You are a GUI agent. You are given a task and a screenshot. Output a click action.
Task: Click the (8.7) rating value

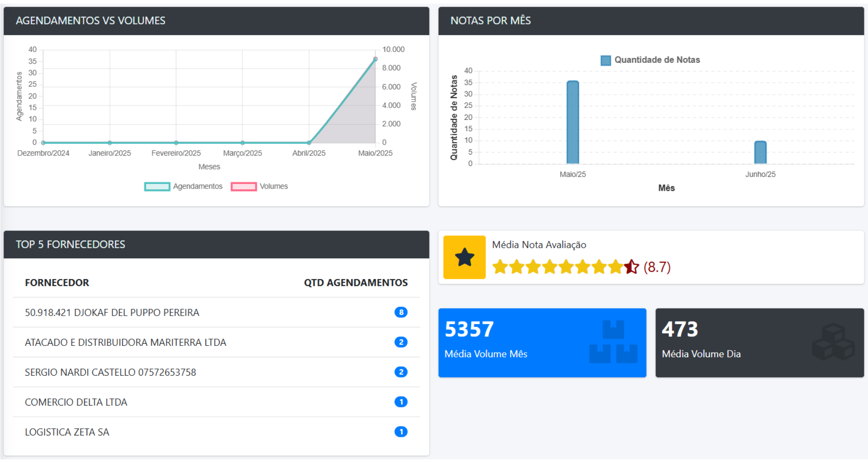[656, 267]
